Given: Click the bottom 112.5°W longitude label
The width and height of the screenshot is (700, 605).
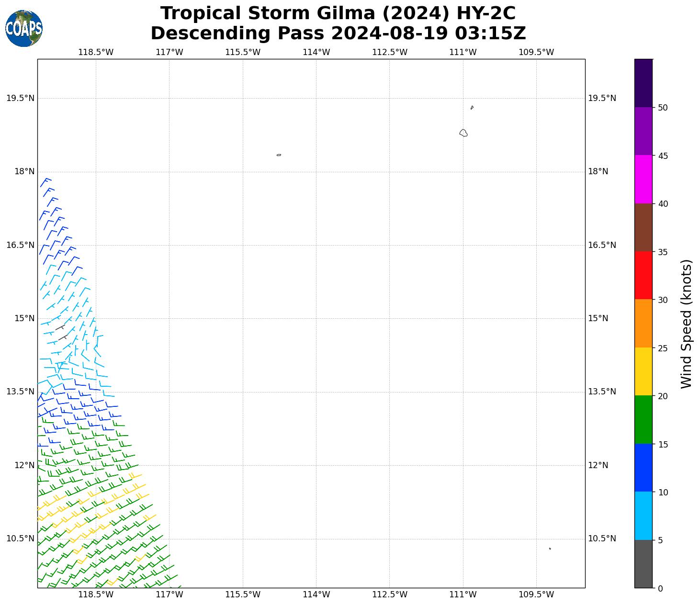Looking at the screenshot, I should coord(389,594).
